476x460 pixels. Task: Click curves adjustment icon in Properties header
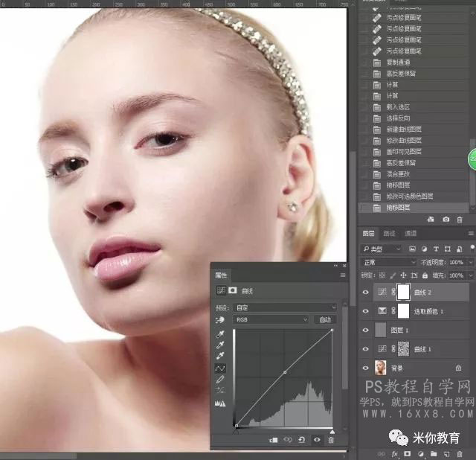click(221, 290)
